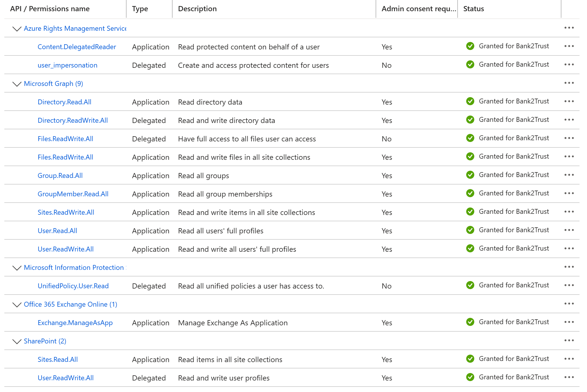Screen dimensions: 587x392
Task: Open more options for user_impersonation row
Action: point(569,65)
